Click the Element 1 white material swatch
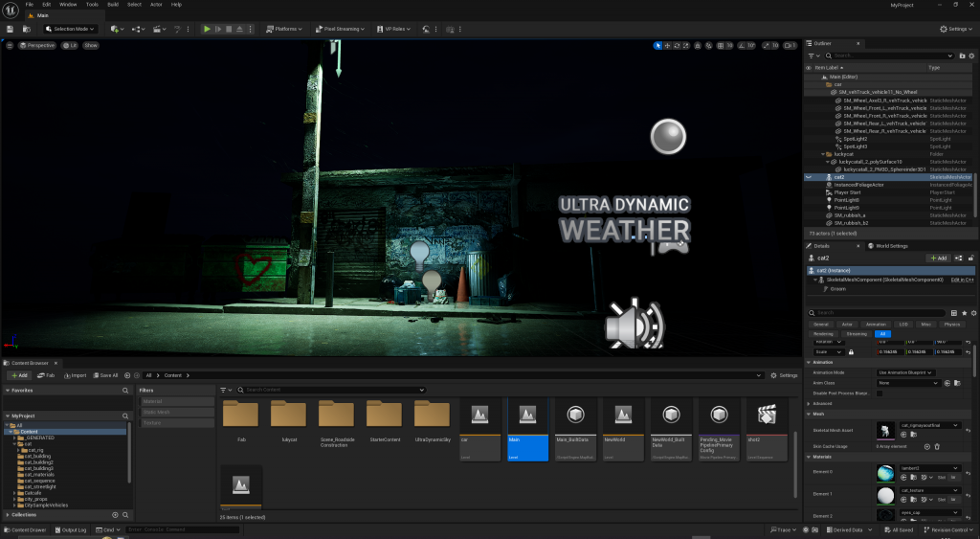This screenshot has width=980, height=539. click(885, 495)
